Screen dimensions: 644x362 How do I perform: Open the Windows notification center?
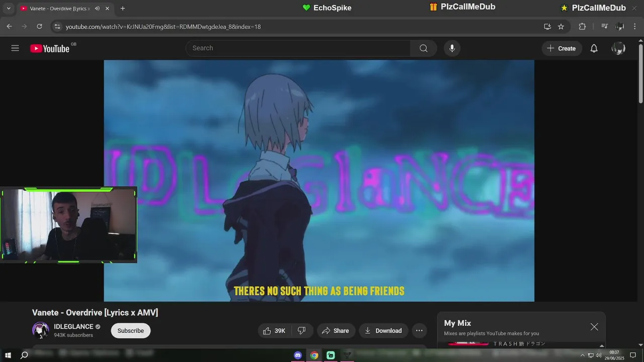[633, 355]
